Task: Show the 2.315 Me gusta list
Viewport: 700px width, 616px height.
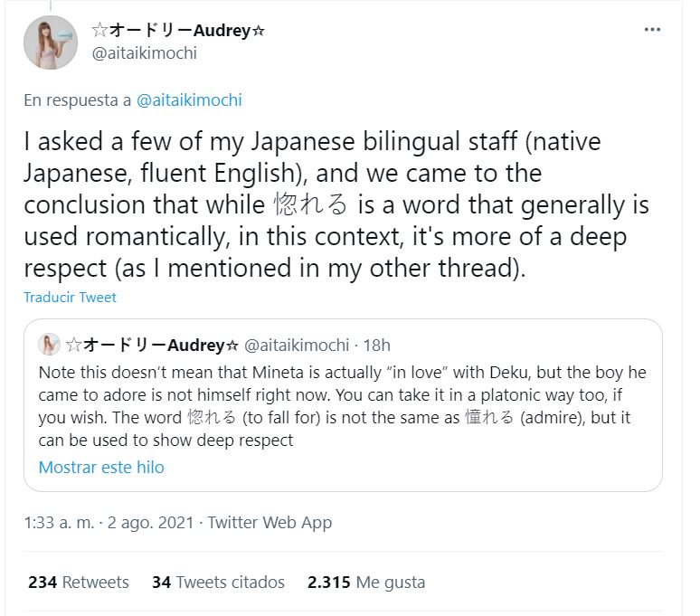Action: click(x=365, y=582)
